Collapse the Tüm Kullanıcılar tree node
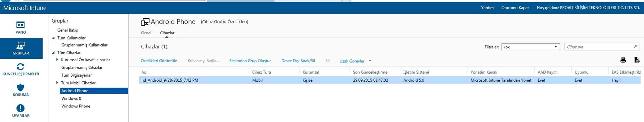 (53, 38)
